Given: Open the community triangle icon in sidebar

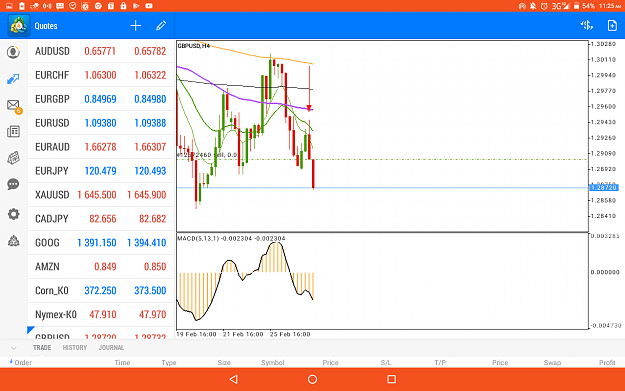Looking at the screenshot, I should [x=13, y=241].
